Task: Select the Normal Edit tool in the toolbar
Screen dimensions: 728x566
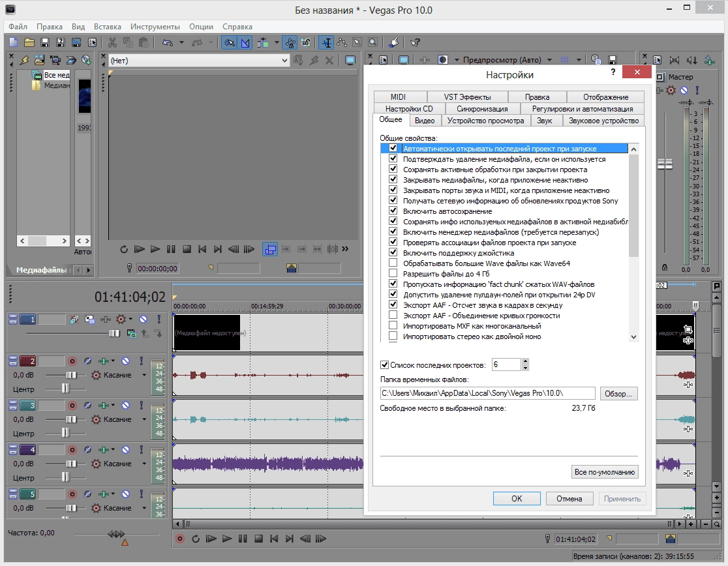Action: click(x=327, y=42)
